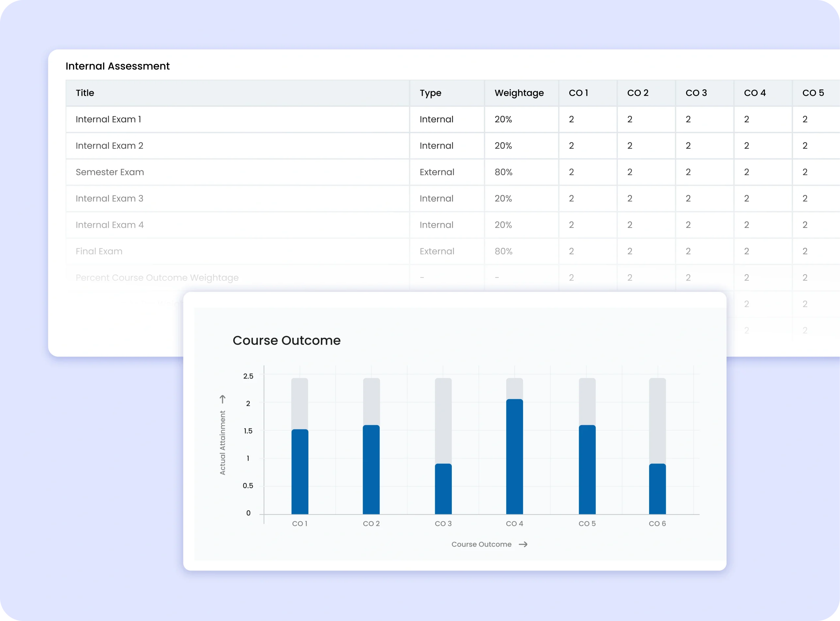Select the CO 5 column header

pyautogui.click(x=813, y=93)
